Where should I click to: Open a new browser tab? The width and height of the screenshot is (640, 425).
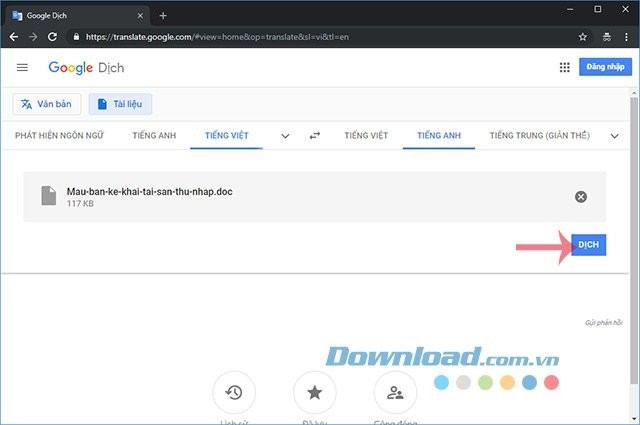click(163, 16)
